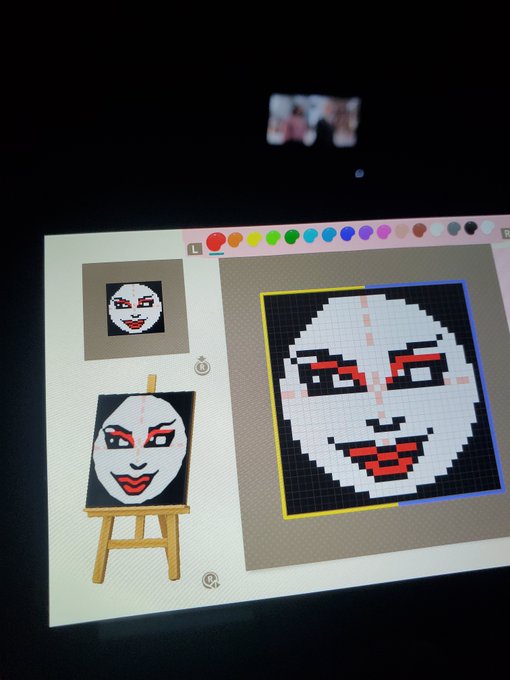The width and height of the screenshot is (510, 680).
Task: Pick the magenta pink paint color
Action: [x=384, y=232]
